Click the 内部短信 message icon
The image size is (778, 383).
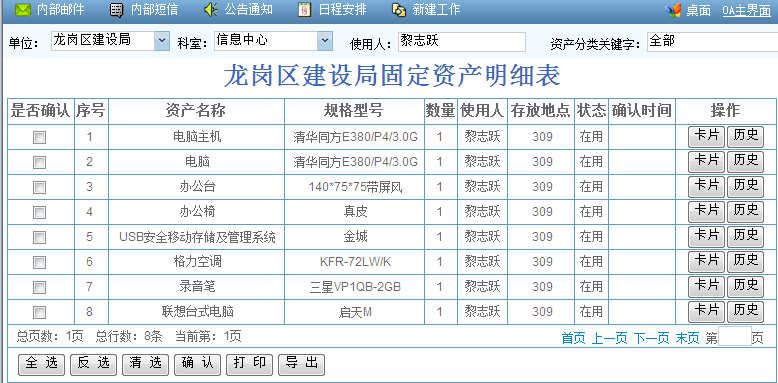pyautogui.click(x=116, y=10)
